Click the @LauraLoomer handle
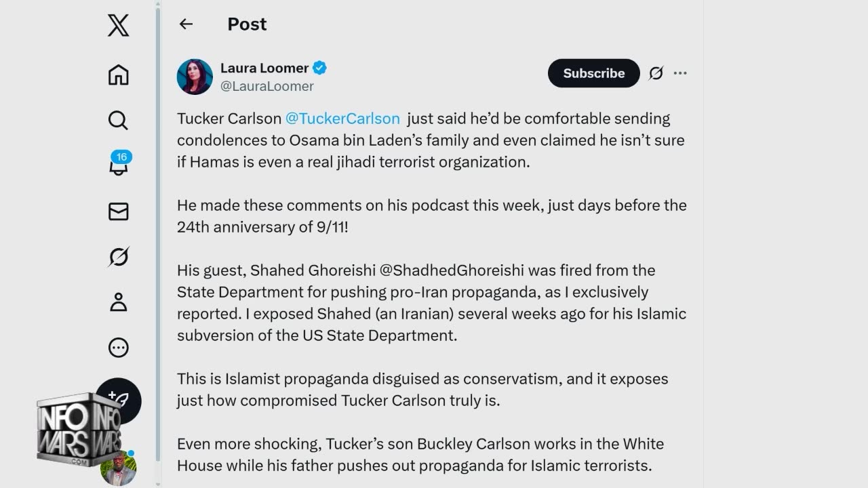The width and height of the screenshot is (868, 488). pos(267,86)
